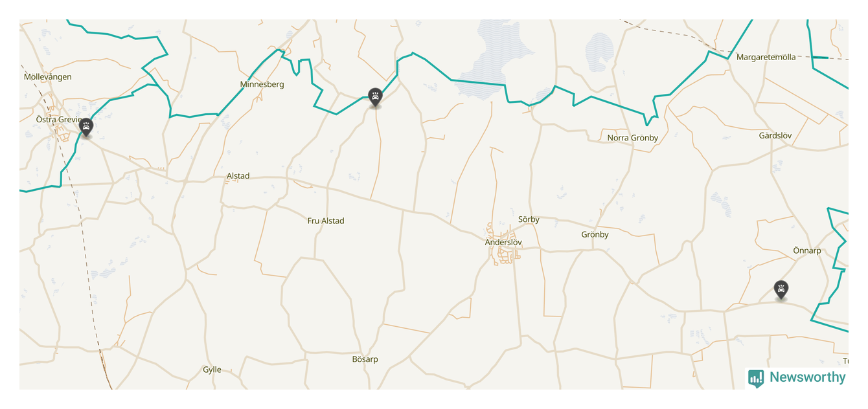Select the Bösarp label
868x409 pixels.
(x=365, y=359)
